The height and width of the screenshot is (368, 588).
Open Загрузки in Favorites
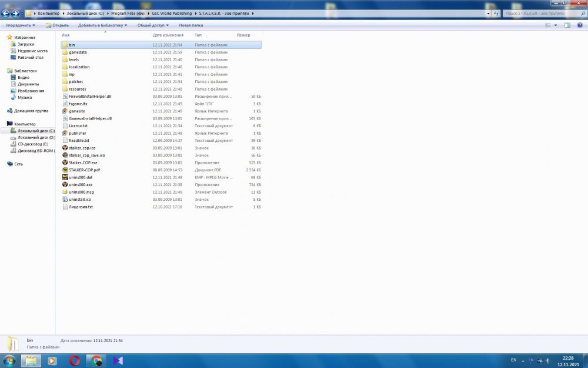(26, 44)
